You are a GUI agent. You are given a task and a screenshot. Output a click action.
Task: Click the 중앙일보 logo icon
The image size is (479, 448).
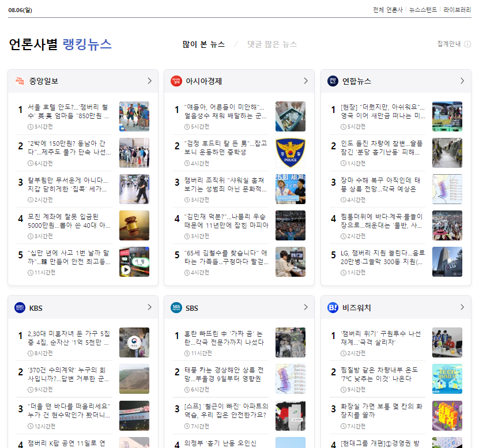(x=20, y=81)
